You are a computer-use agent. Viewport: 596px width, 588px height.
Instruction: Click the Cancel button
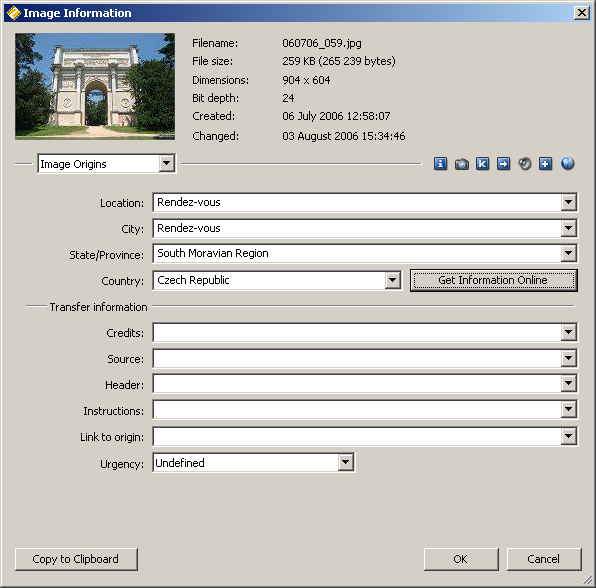(544, 559)
